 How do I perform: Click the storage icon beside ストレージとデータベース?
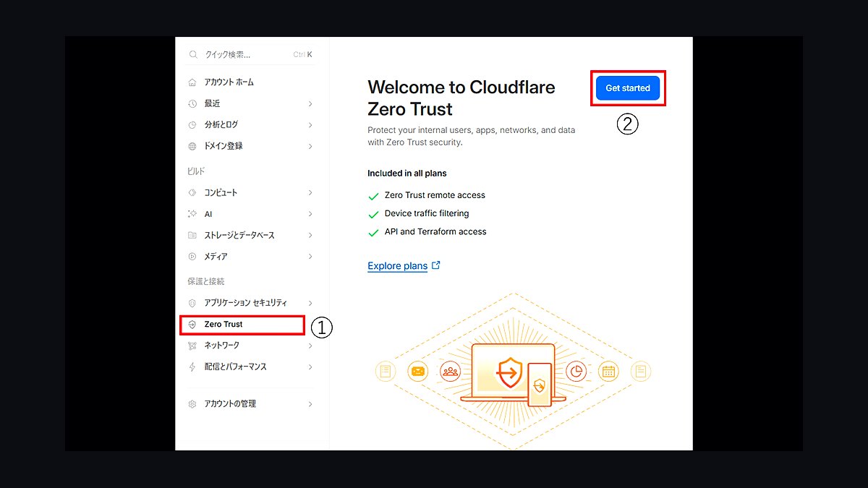click(192, 236)
